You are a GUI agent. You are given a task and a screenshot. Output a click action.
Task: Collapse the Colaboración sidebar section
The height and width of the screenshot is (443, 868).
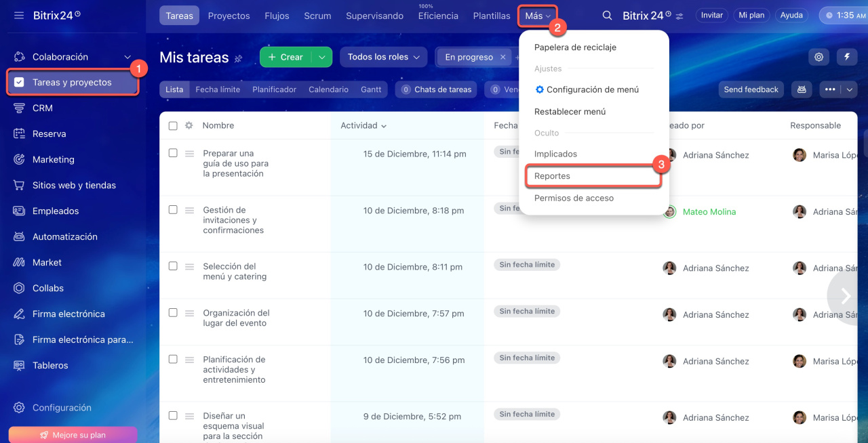coord(127,58)
